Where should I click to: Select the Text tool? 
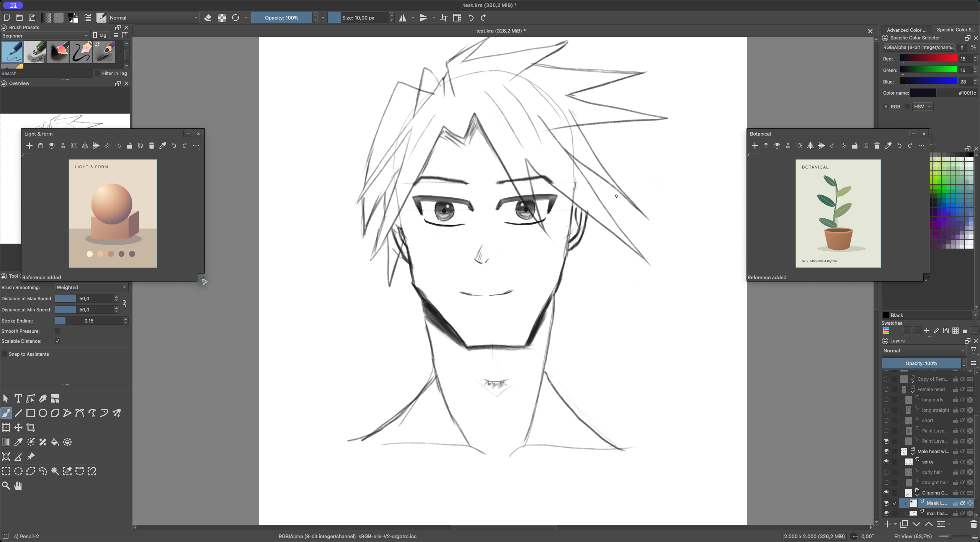coord(18,398)
